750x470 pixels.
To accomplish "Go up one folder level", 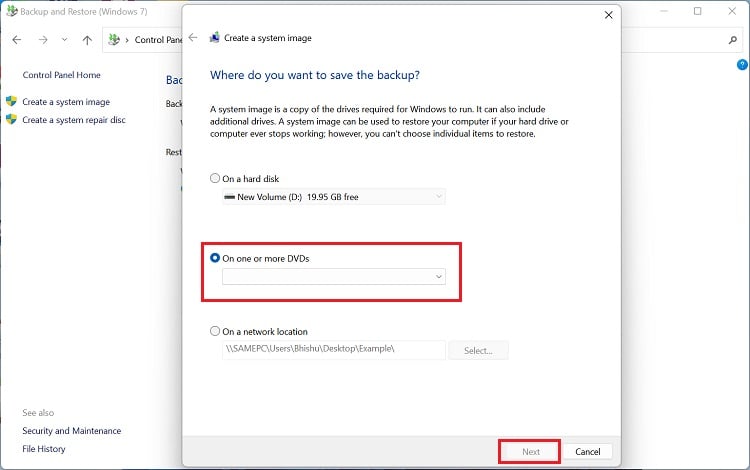I will (87, 40).
